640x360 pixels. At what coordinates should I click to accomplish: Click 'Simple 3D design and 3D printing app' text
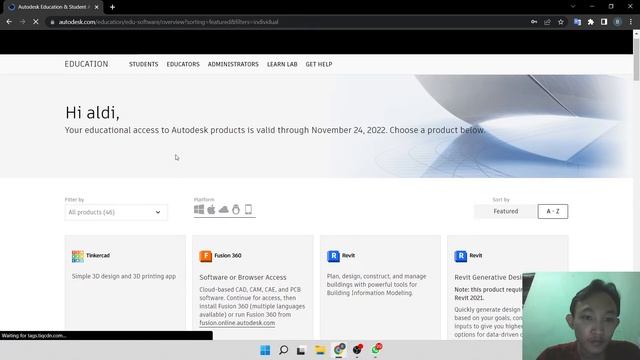(124, 276)
